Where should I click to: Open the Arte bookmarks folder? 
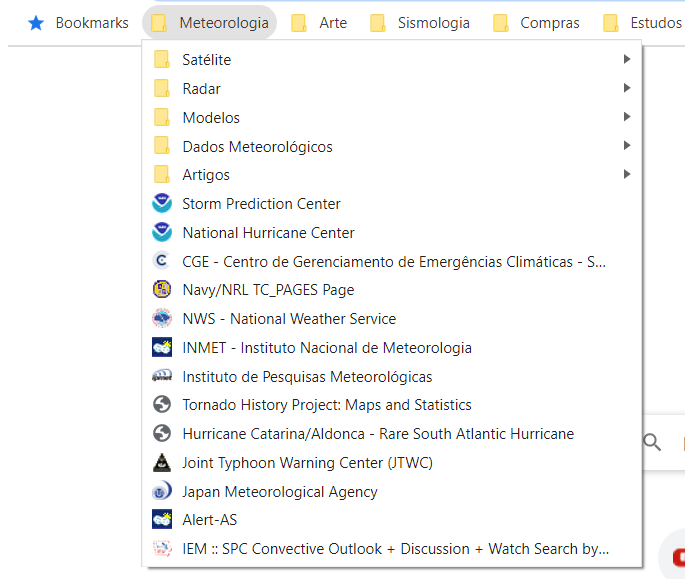click(319, 23)
